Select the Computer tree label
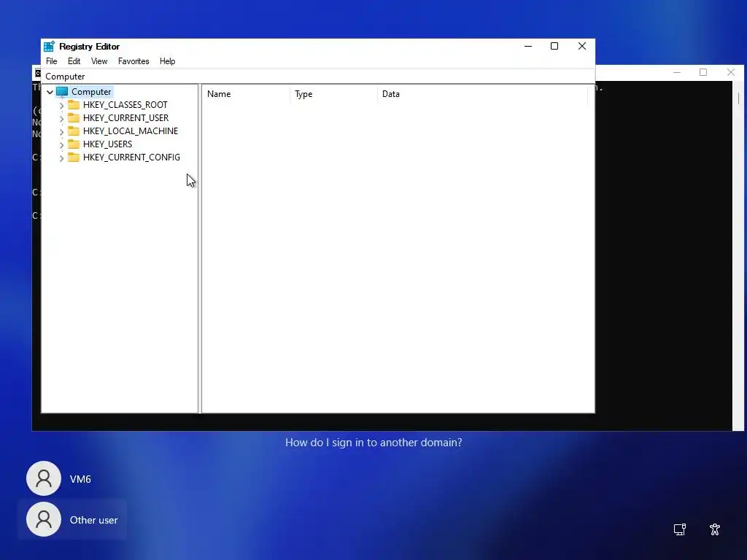The image size is (747, 560). pos(91,92)
